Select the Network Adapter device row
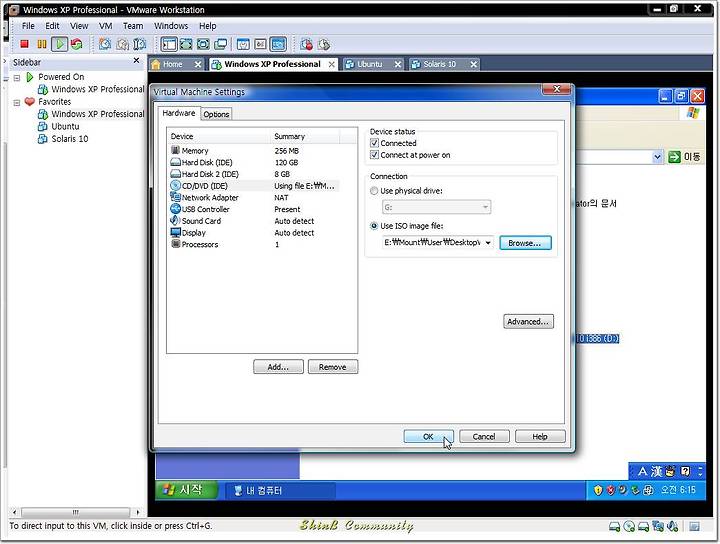720x544 pixels. coord(254,197)
